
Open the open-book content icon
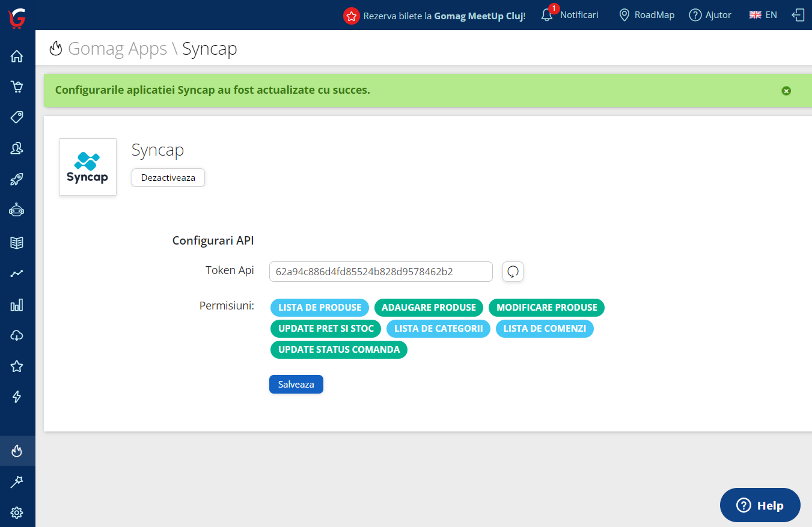point(17,243)
